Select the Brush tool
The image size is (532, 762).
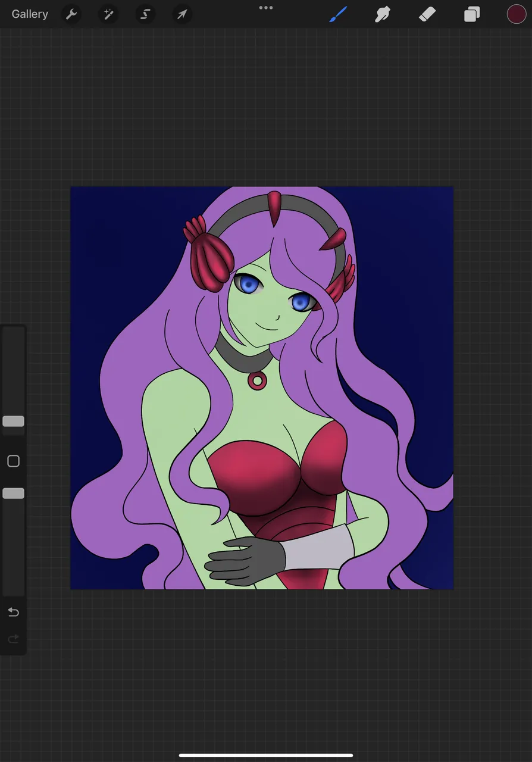coord(338,14)
